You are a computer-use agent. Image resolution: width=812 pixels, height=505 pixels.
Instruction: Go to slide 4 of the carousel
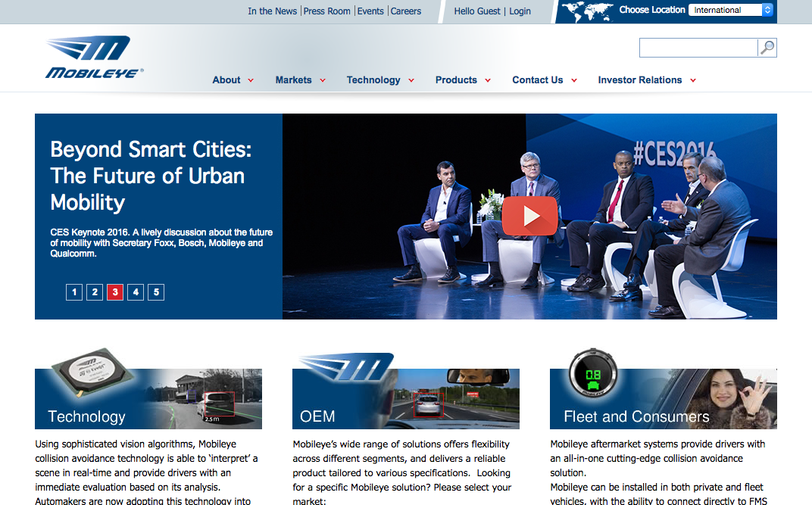tap(135, 292)
